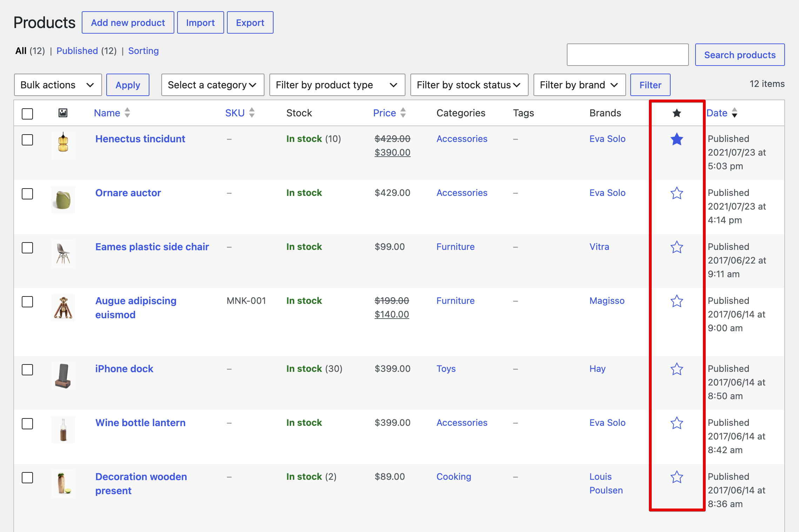Mark iPhone dock as featured
Viewport: 799px width, 532px height.
[x=677, y=369]
